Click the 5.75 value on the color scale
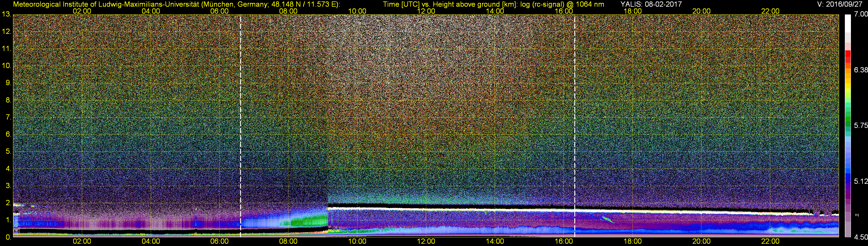Viewport: 868px width, 246px height. point(860,125)
